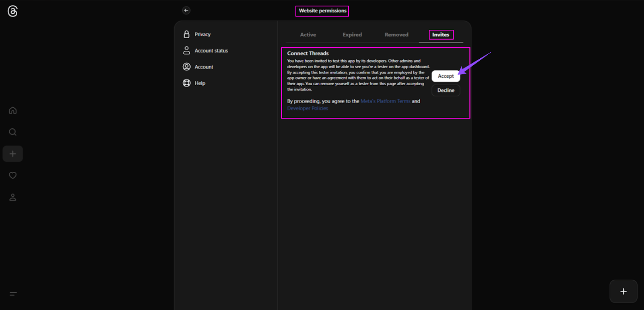Open the Profile person icon
Screen dimensions: 644x310
12,197
